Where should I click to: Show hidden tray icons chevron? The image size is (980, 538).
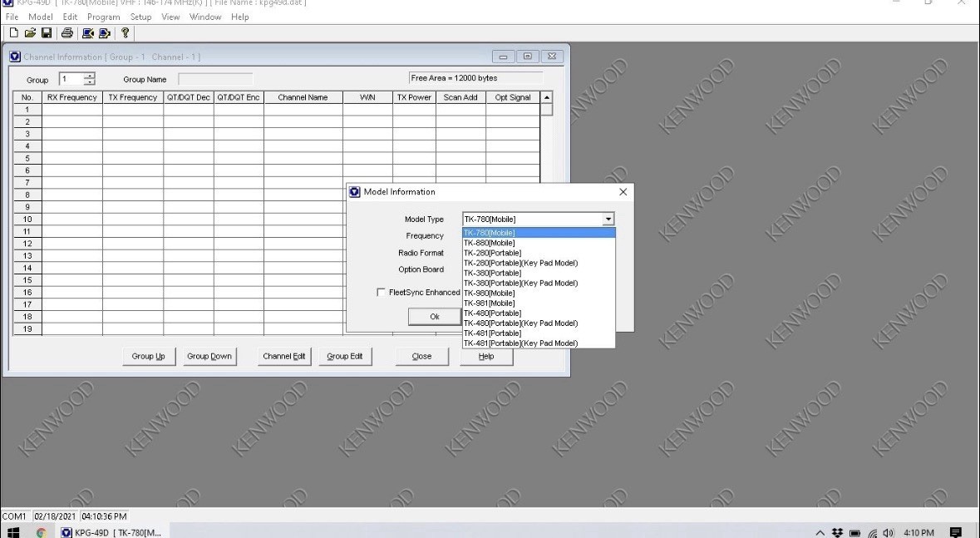pos(820,533)
